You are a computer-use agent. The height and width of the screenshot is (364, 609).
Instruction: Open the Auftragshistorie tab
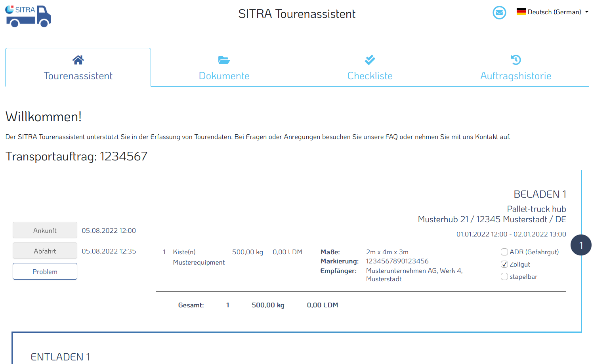pyautogui.click(x=515, y=76)
